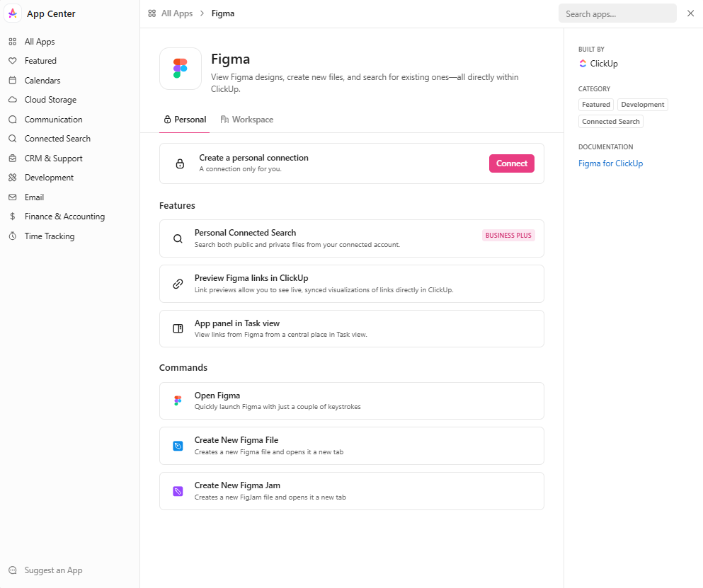Click the App panel in Task view title
Image resolution: width=703 pixels, height=588 pixels.
pos(236,323)
